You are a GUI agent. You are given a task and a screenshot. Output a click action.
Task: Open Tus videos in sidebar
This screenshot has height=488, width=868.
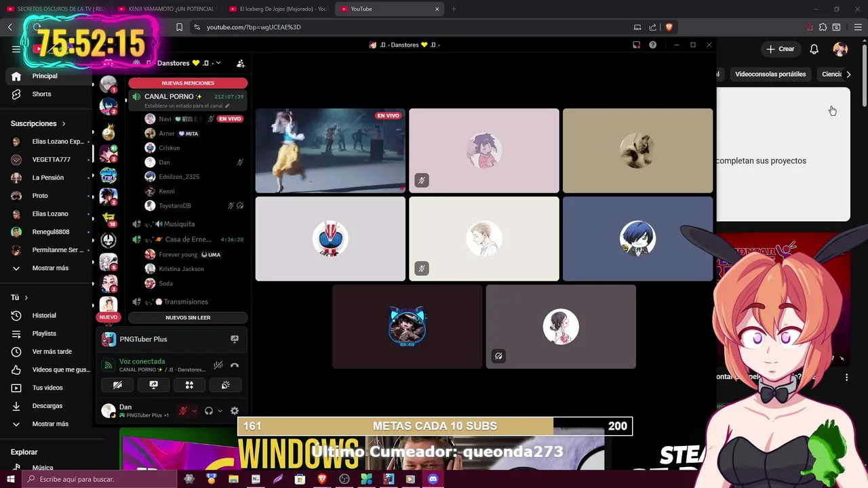(47, 388)
